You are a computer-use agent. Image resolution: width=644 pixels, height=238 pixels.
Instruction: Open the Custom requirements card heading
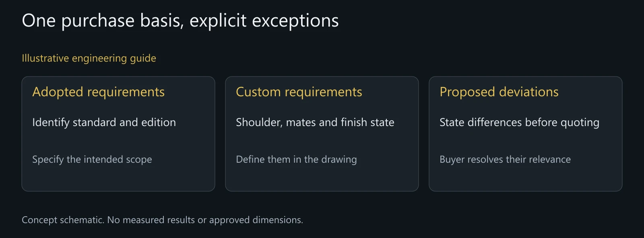click(x=299, y=92)
